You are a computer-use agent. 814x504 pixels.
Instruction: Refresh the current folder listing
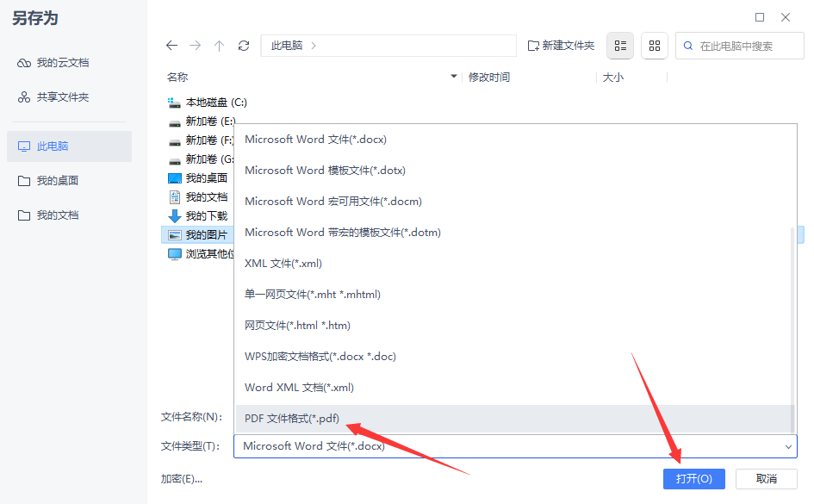point(244,46)
